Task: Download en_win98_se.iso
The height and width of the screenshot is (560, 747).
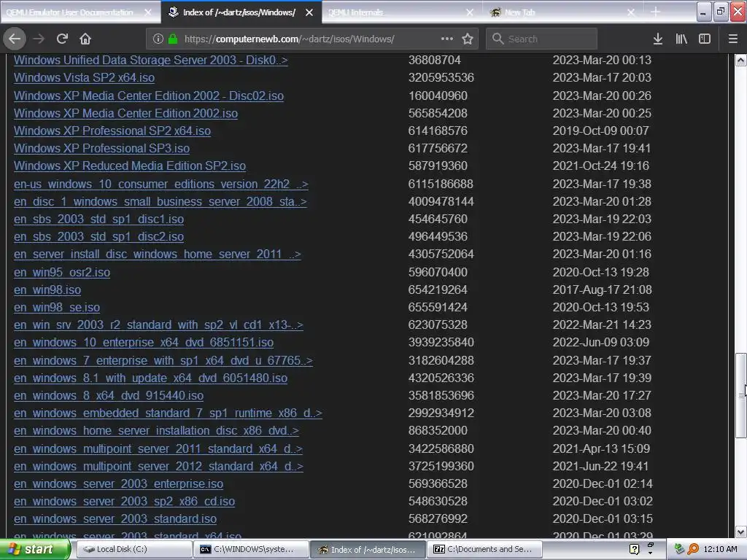Action: (x=57, y=308)
